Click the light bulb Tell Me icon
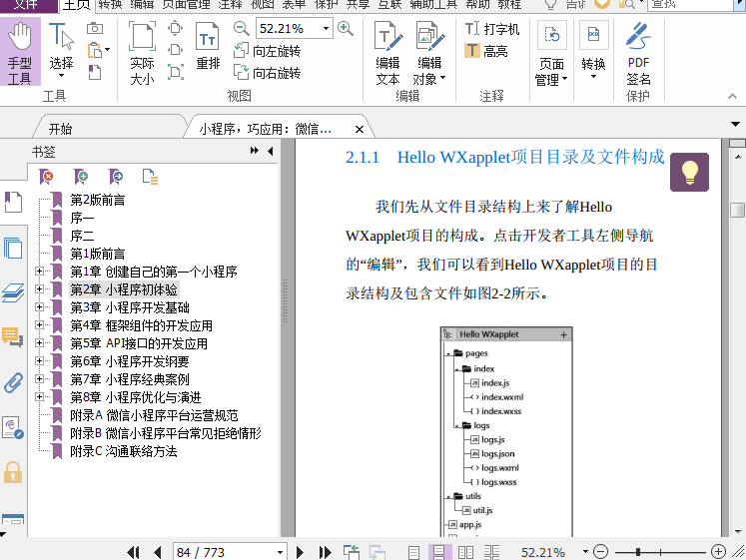 point(550,5)
